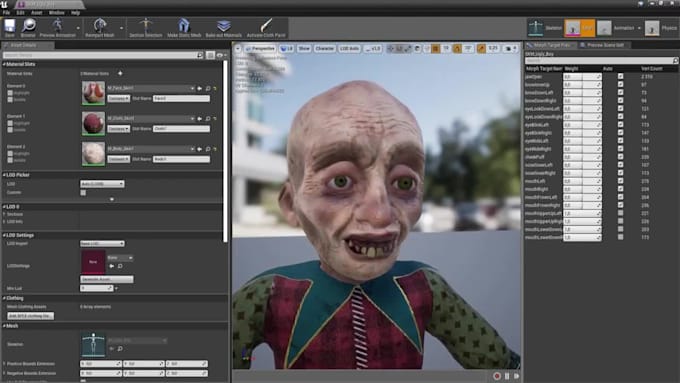Open the LOD Import dropdown
This screenshot has width=680, height=383.
click(102, 244)
